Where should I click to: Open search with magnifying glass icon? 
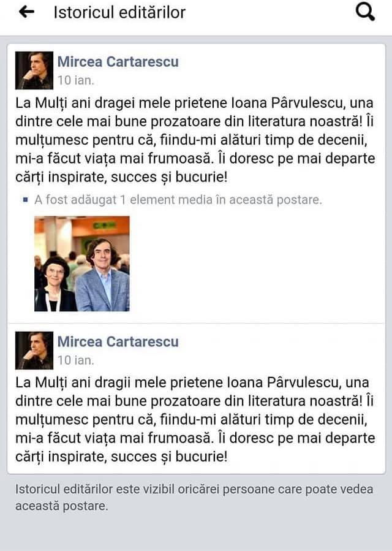[x=365, y=12]
